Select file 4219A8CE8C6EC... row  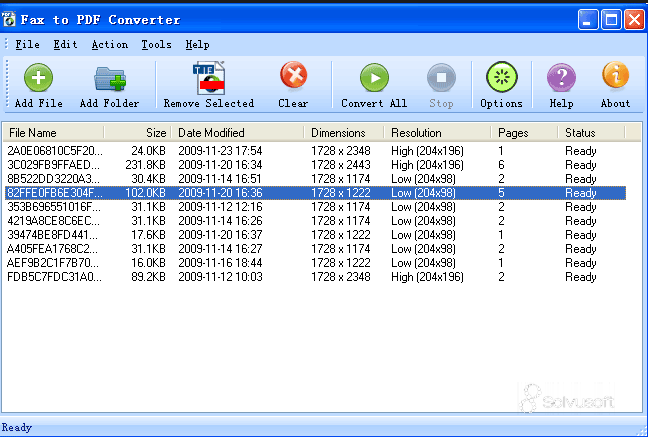(x=315, y=221)
